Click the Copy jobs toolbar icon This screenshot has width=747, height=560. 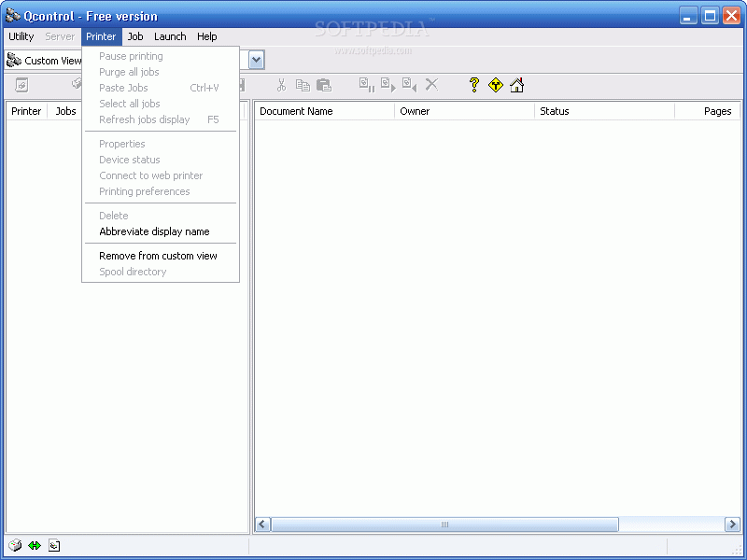[x=303, y=85]
